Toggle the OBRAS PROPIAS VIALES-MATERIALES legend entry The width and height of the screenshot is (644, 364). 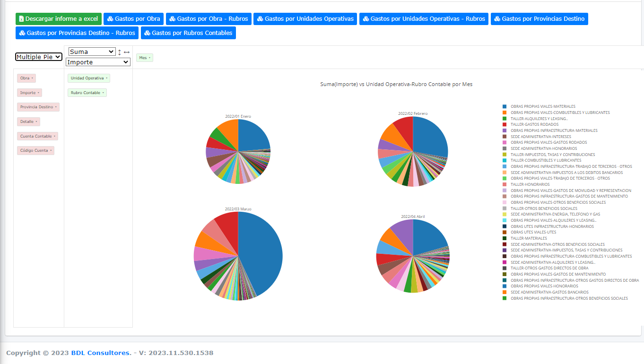click(543, 106)
